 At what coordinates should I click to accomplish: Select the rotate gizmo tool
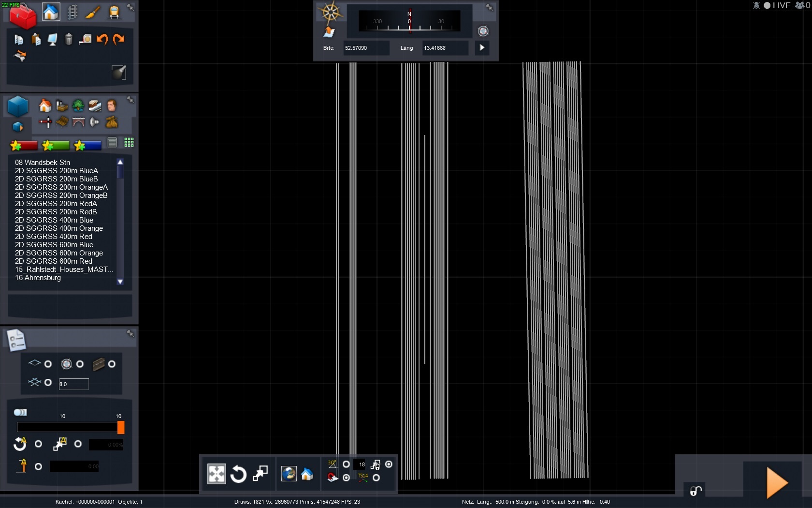pyautogui.click(x=238, y=474)
